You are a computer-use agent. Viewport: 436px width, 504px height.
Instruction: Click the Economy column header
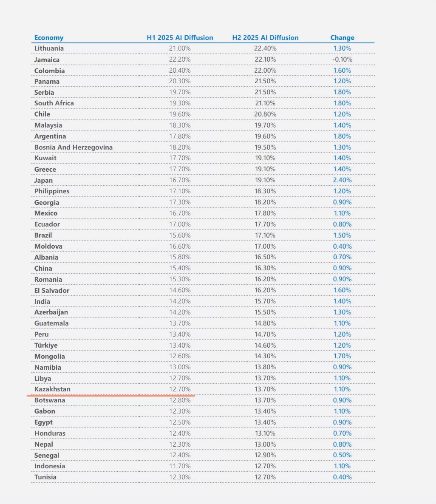point(49,37)
